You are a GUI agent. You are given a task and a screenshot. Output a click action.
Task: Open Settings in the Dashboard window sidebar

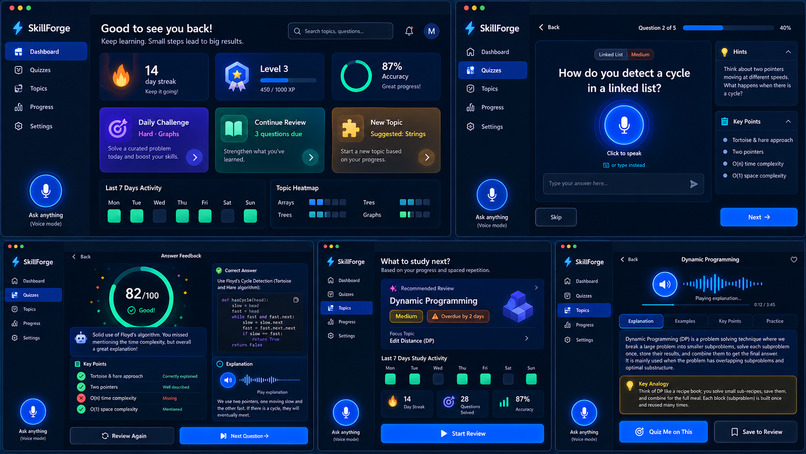click(x=46, y=126)
